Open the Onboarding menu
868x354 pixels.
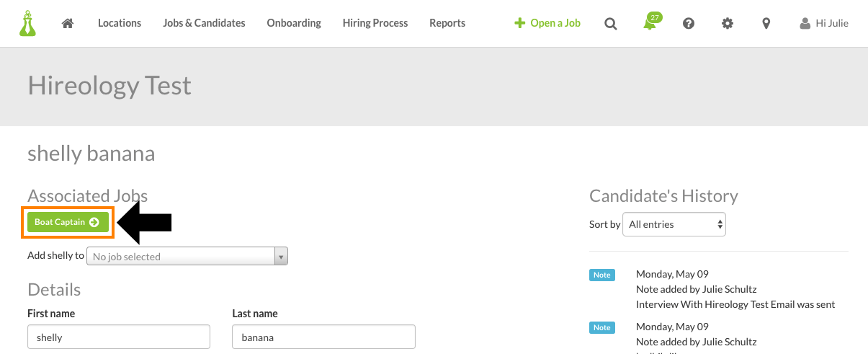(294, 23)
